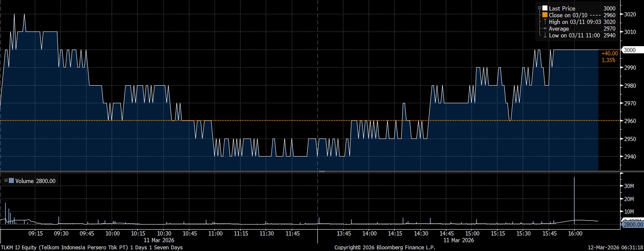Screen dimensions: 644x251
Task: Click the 2800.00 volume axis flag
Action: coord(632,225)
